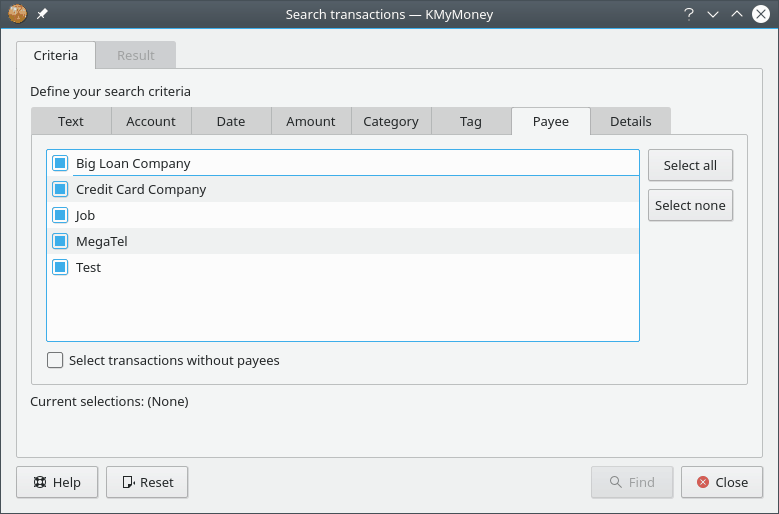Click the Select none button
779x514 pixels.
pyautogui.click(x=690, y=205)
